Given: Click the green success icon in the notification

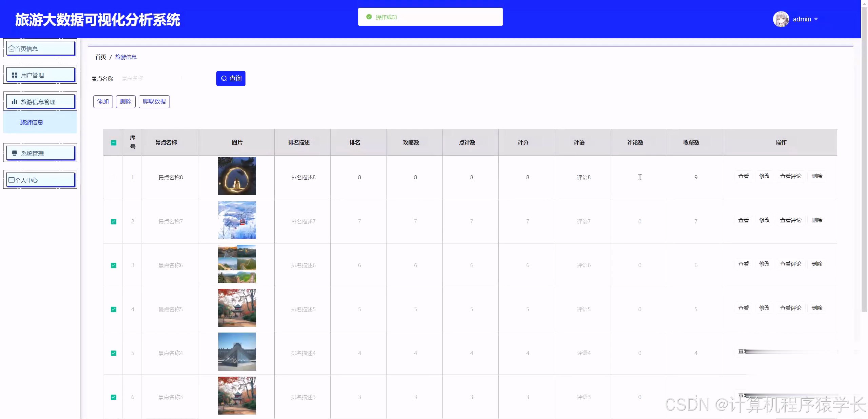Looking at the screenshot, I should click(x=369, y=17).
